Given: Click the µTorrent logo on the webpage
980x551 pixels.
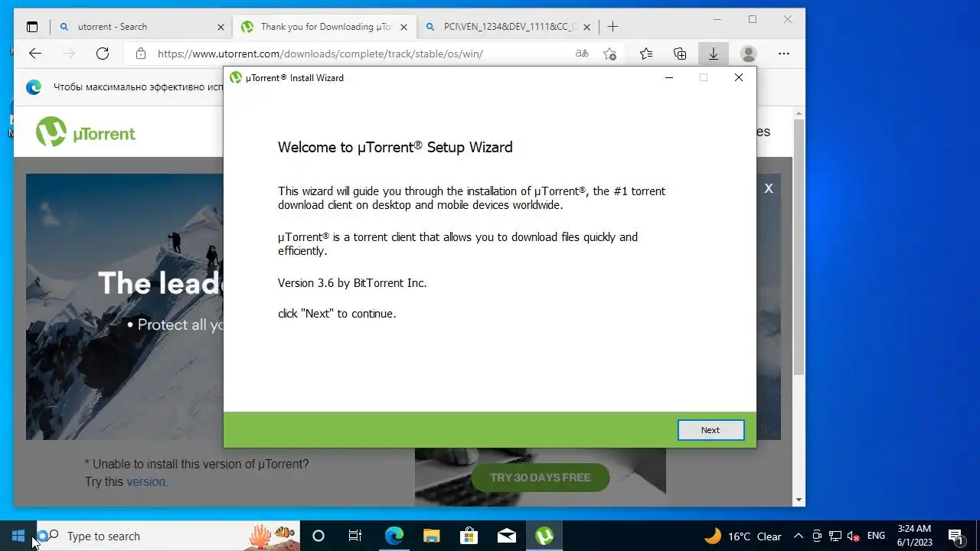Looking at the screenshot, I should click(x=86, y=132).
